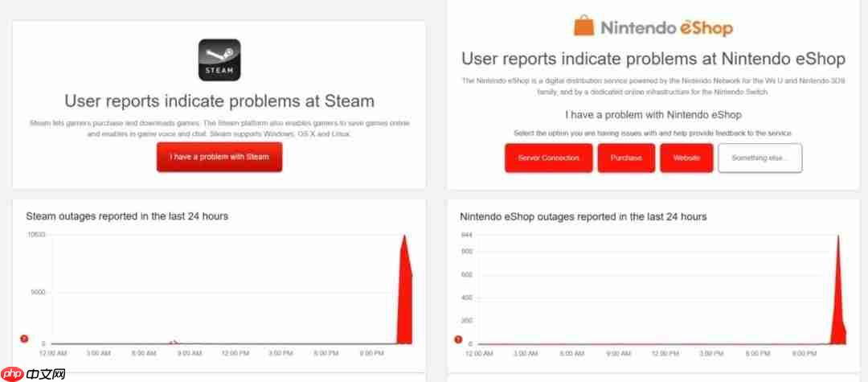The image size is (868, 382).
Task: Click the Steam logo icon
Action: pyautogui.click(x=219, y=60)
